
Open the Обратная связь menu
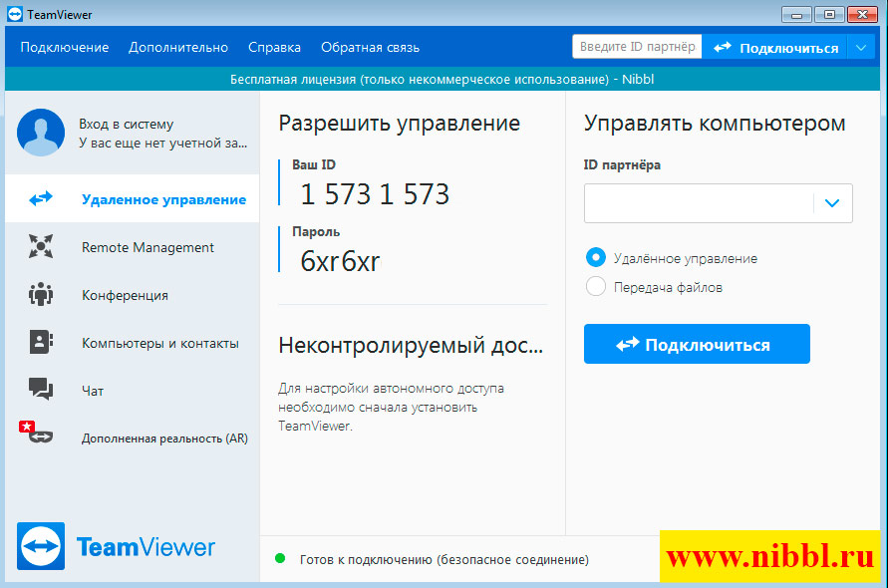371,48
